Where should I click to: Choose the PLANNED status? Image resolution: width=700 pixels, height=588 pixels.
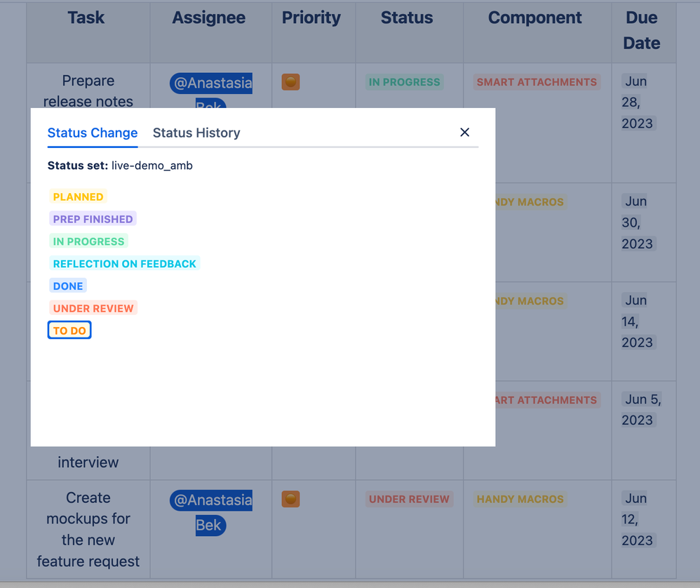tap(78, 196)
